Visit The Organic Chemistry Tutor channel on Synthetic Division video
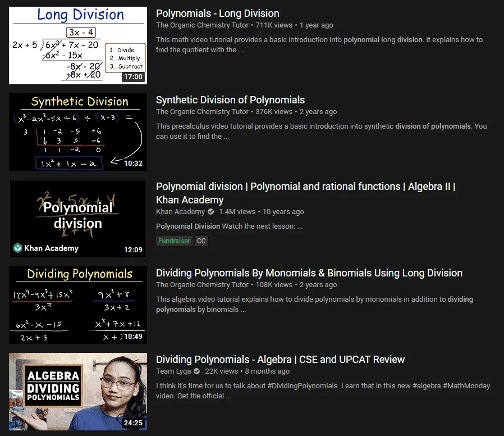The image size is (504, 436). pos(202,112)
